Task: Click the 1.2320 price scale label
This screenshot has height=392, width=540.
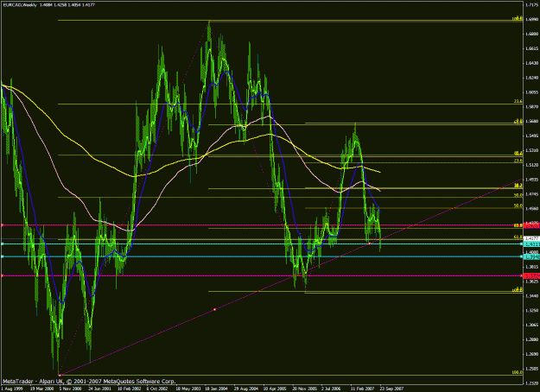Action: coord(530,383)
